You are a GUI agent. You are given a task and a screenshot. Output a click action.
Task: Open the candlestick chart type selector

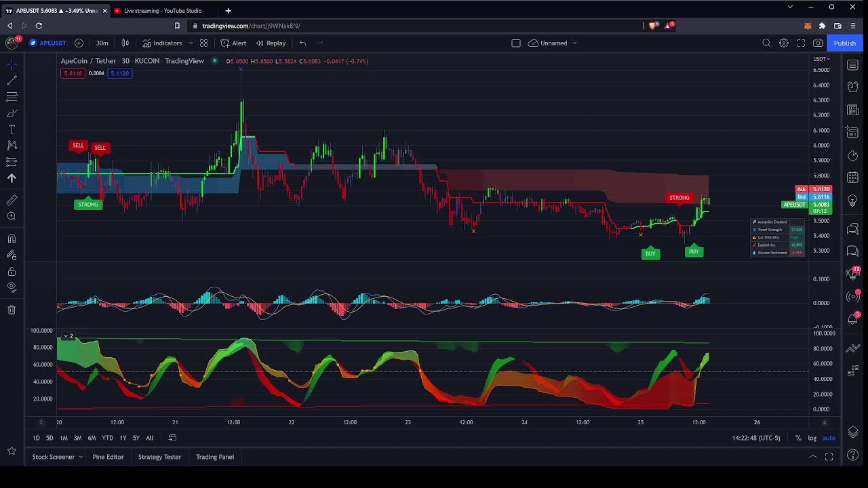[125, 43]
